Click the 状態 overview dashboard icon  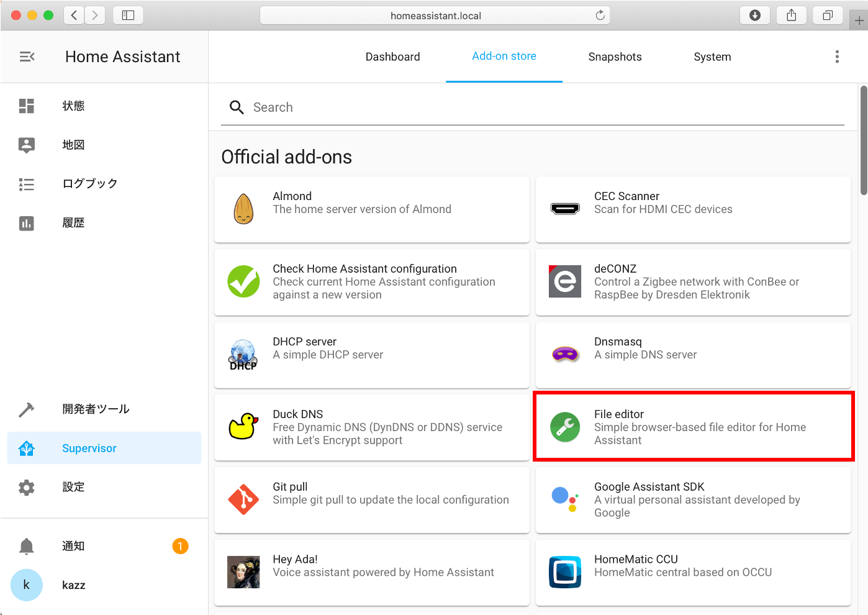[x=27, y=106]
